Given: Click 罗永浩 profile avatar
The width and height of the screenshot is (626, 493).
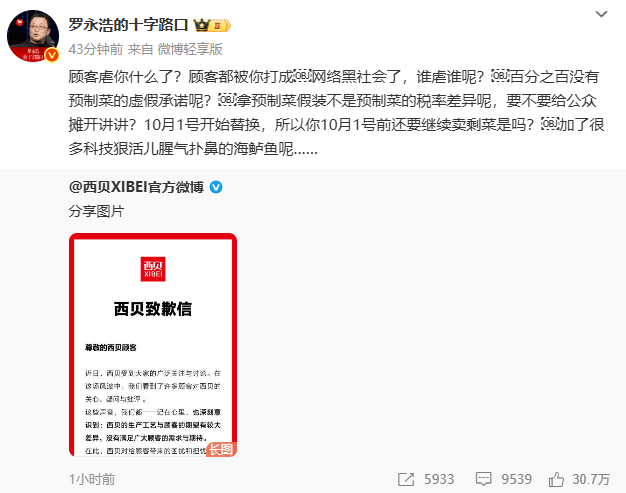Looking at the screenshot, I should pos(33,36).
